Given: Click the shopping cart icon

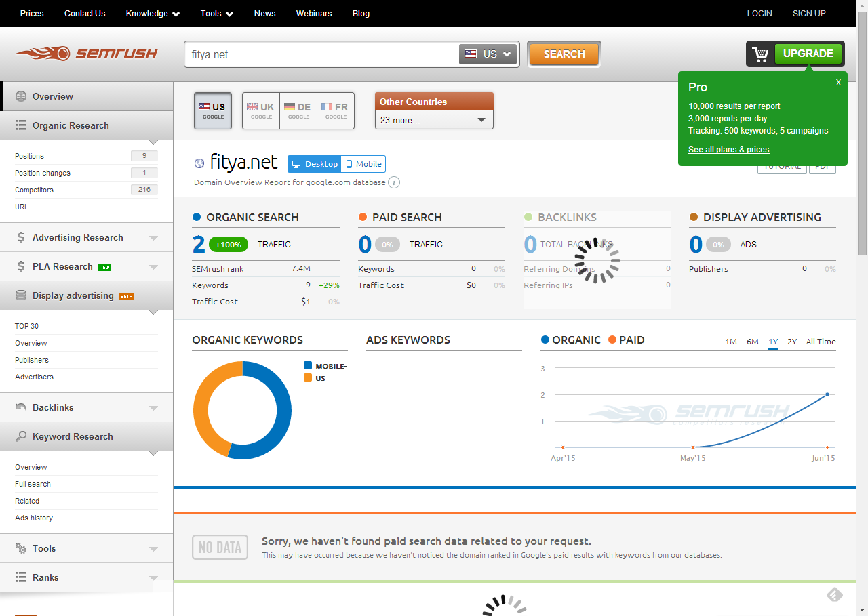Looking at the screenshot, I should click(x=760, y=54).
